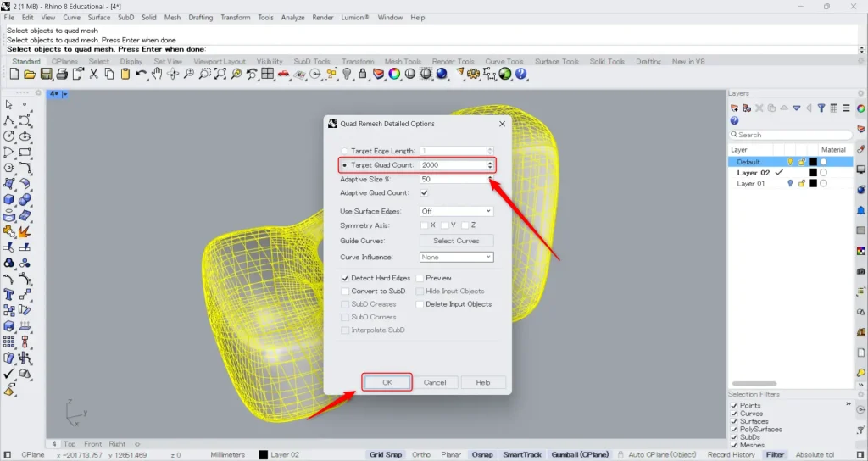This screenshot has height=461, width=868.
Task: Expand the Selection Filters double-chevron
Action: (x=848, y=404)
